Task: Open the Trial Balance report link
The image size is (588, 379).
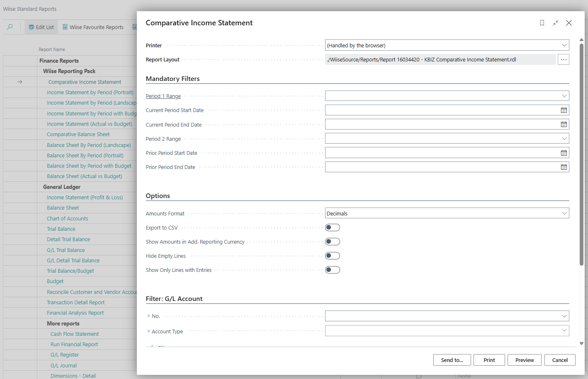Action: coord(61,229)
